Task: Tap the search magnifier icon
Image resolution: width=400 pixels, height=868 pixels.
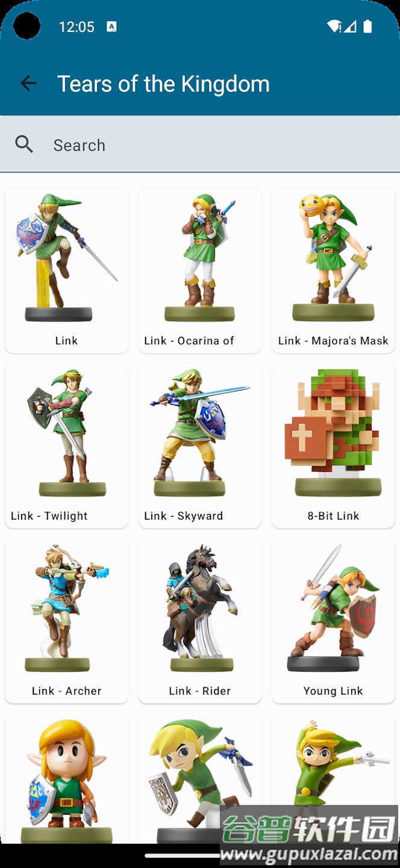Action: (24, 144)
